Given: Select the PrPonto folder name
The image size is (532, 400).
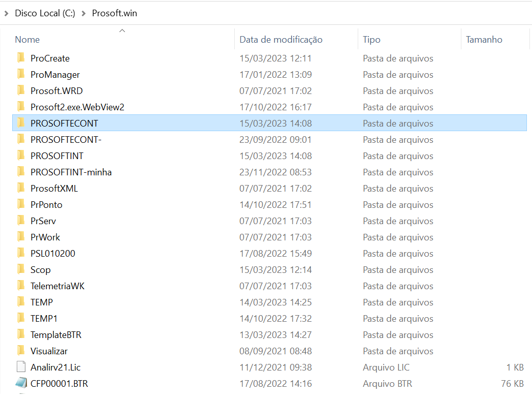Looking at the screenshot, I should (x=46, y=205).
